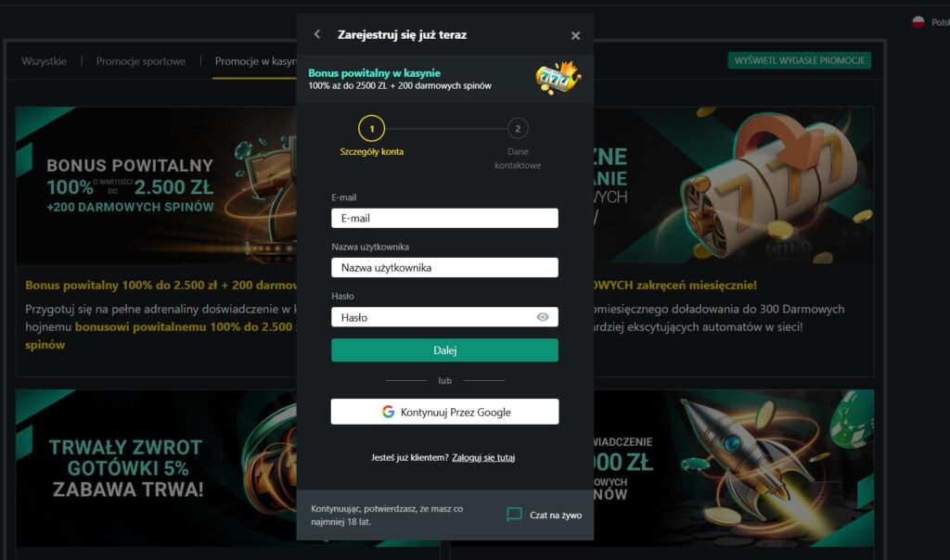This screenshot has width=950, height=560.
Task: Click the slot machine bonus icon
Action: coord(558,78)
